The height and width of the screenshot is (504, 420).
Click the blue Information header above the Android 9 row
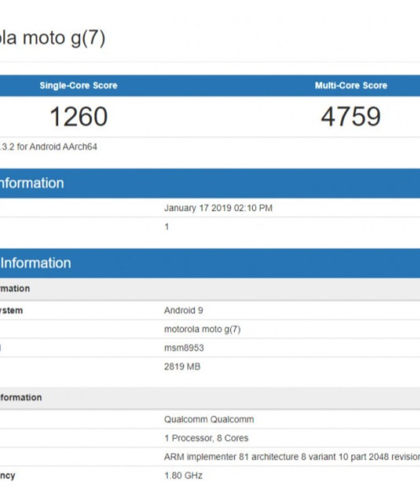36,263
